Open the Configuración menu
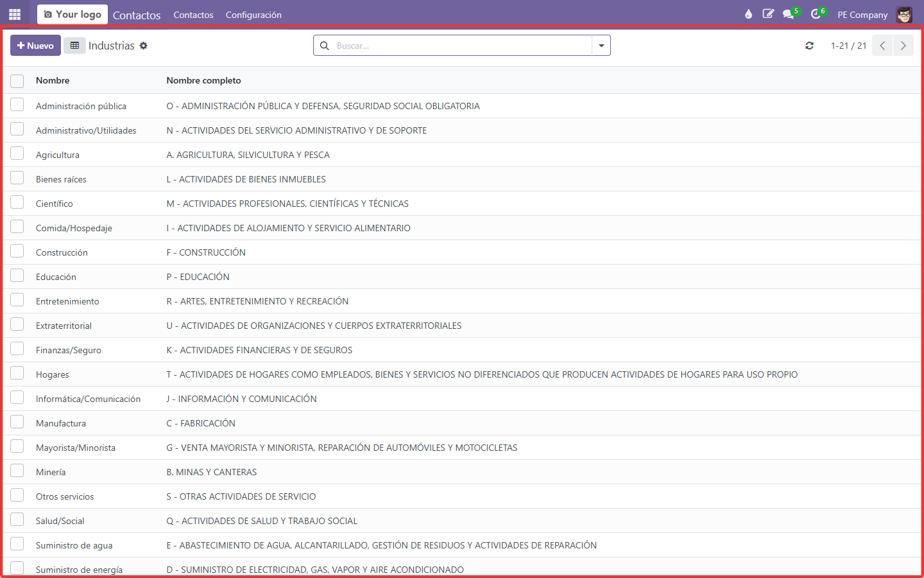Screen dimensions: 924x578 pos(253,15)
